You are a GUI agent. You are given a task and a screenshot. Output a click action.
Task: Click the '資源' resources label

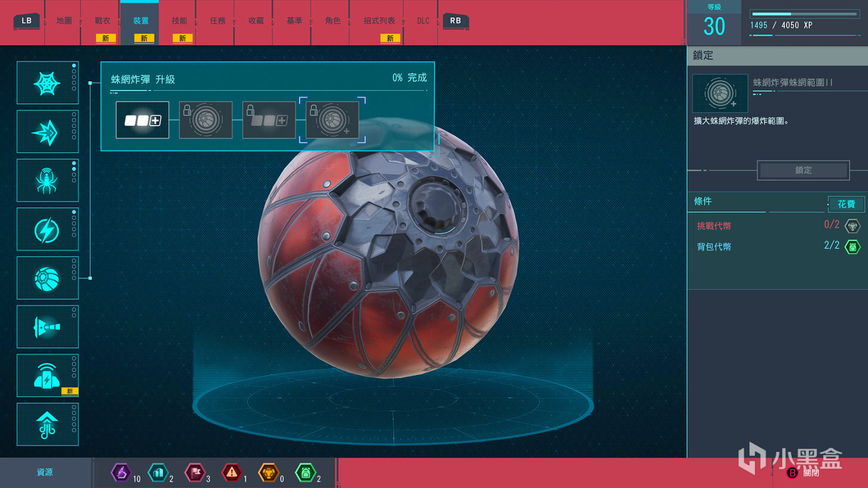45,472
